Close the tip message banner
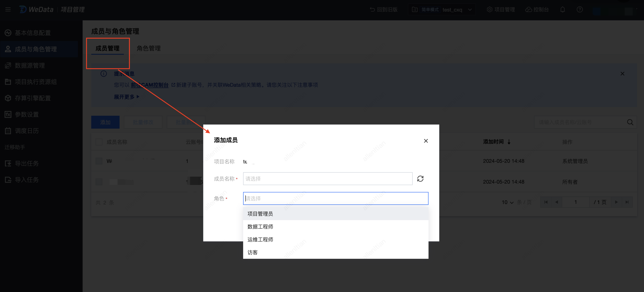 [x=622, y=74]
